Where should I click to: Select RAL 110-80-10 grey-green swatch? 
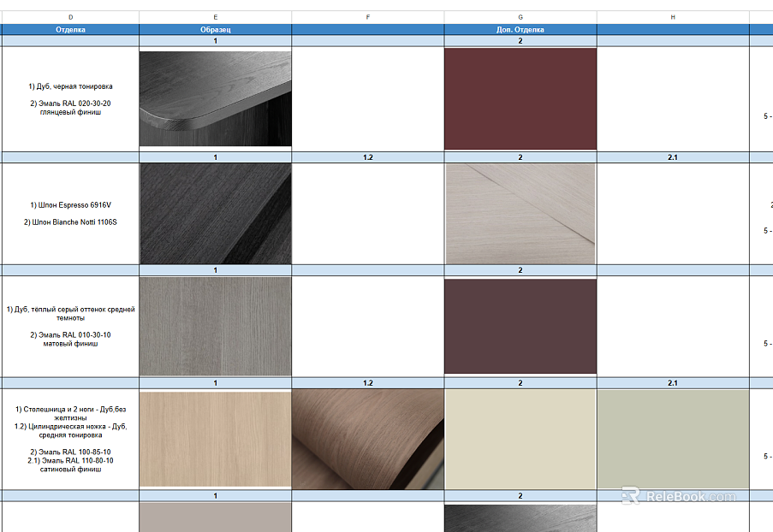(x=673, y=440)
